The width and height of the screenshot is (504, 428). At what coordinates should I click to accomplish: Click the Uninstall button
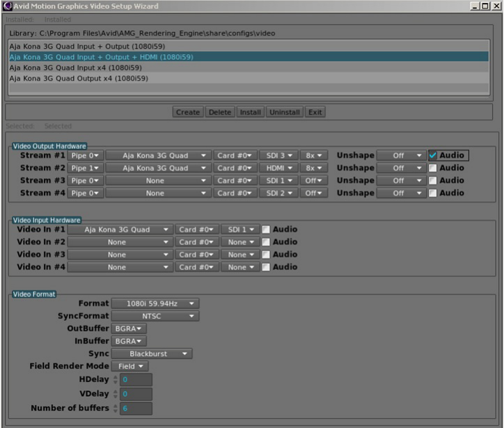(284, 112)
